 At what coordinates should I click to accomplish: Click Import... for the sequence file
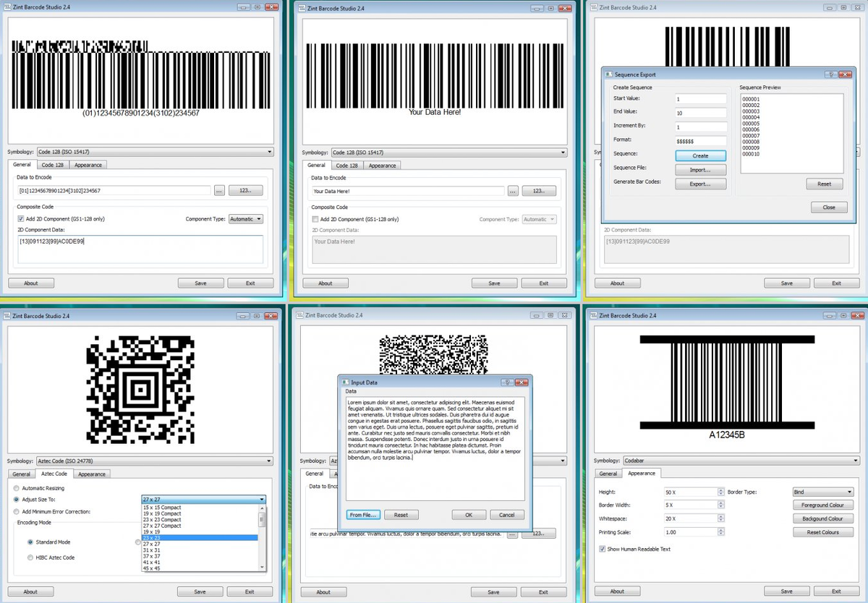[700, 170]
